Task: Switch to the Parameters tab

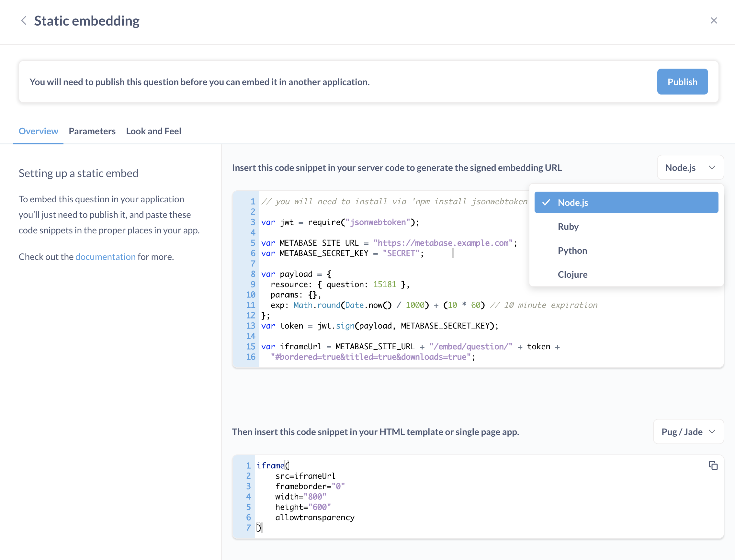Action: tap(92, 131)
